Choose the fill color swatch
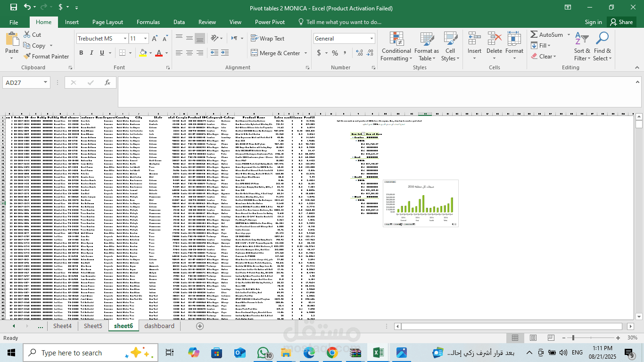This screenshot has height=362, width=644. (x=143, y=53)
